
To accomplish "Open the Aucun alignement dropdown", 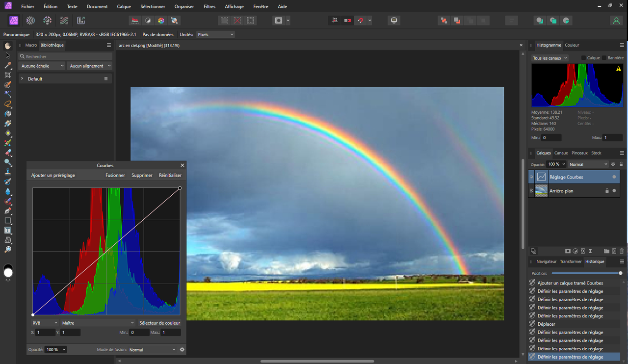I will click(x=89, y=66).
